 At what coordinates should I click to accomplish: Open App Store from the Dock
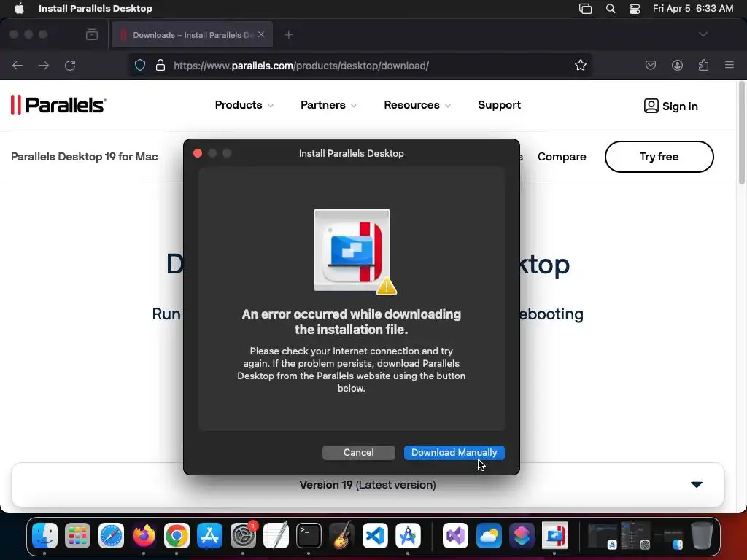209,536
